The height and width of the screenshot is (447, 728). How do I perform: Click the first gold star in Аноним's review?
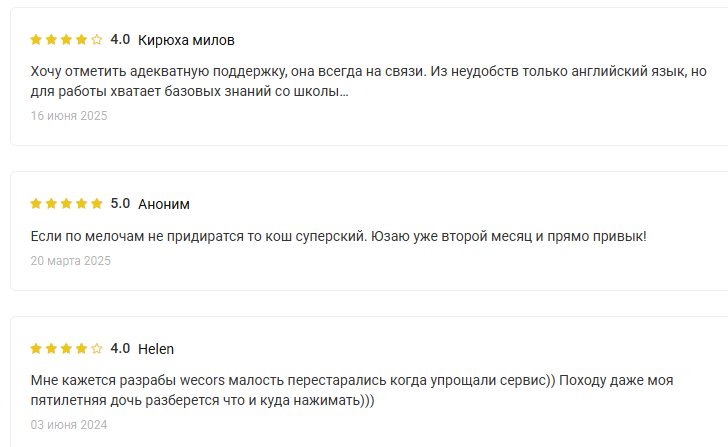pos(36,204)
